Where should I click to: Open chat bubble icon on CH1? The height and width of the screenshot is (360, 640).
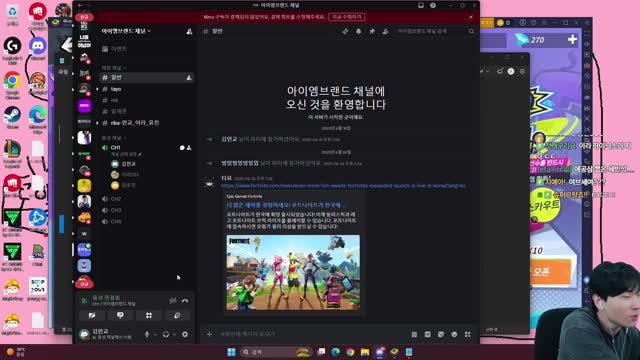tap(182, 148)
